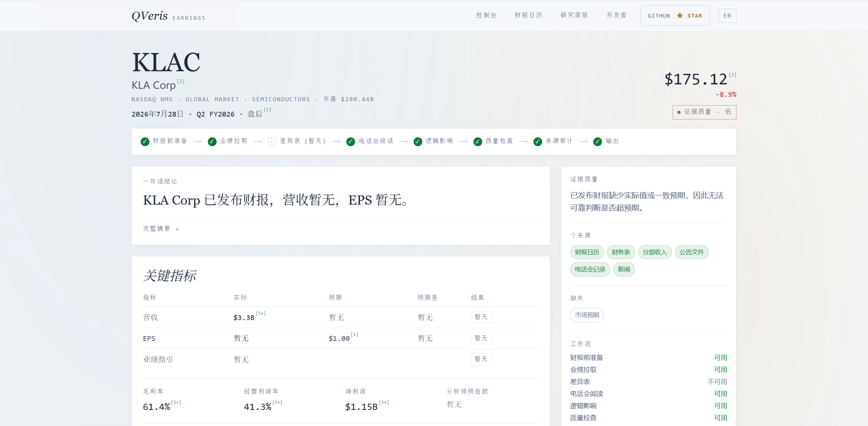Select the 财报日历 source chip
868x426 pixels.
(587, 252)
